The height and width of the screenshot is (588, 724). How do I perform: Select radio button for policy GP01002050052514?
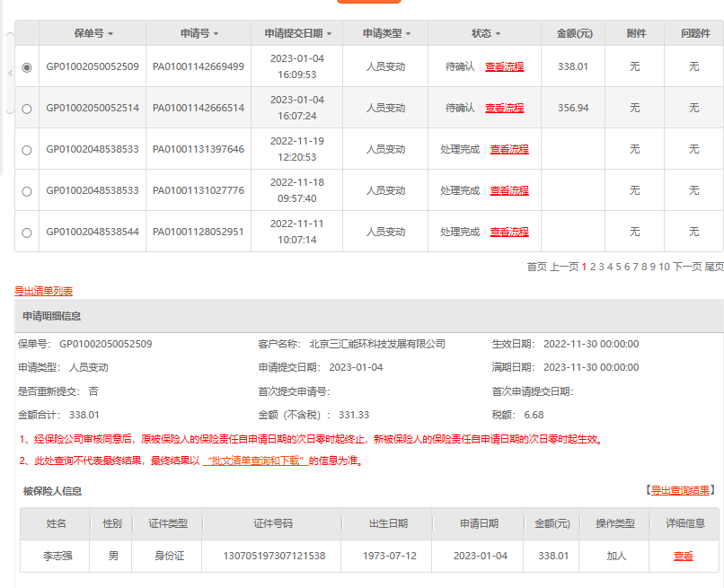tap(26, 109)
